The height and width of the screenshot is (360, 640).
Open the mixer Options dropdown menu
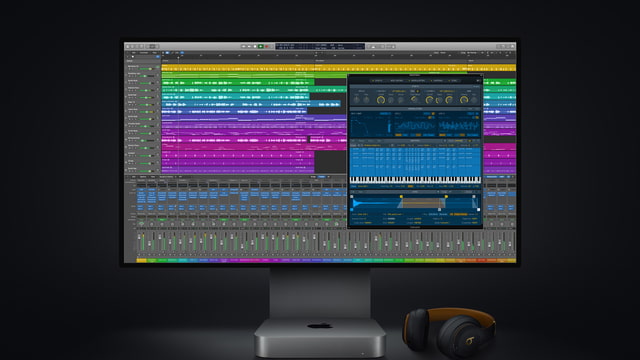(143, 177)
